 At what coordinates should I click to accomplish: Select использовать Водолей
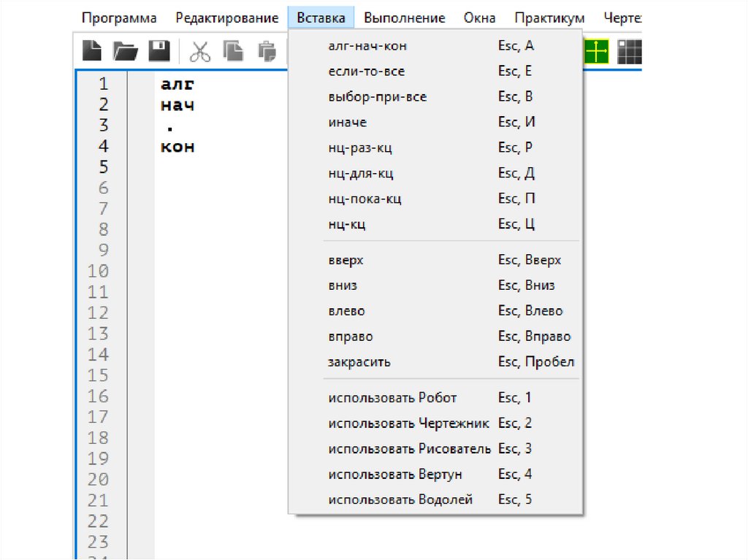[435, 500]
